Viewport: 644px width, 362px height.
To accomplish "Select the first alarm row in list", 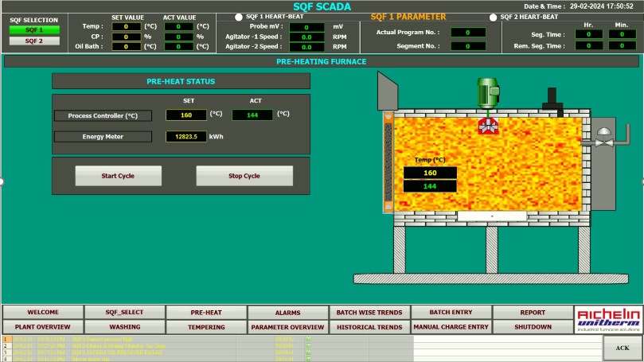I will tap(119, 339).
